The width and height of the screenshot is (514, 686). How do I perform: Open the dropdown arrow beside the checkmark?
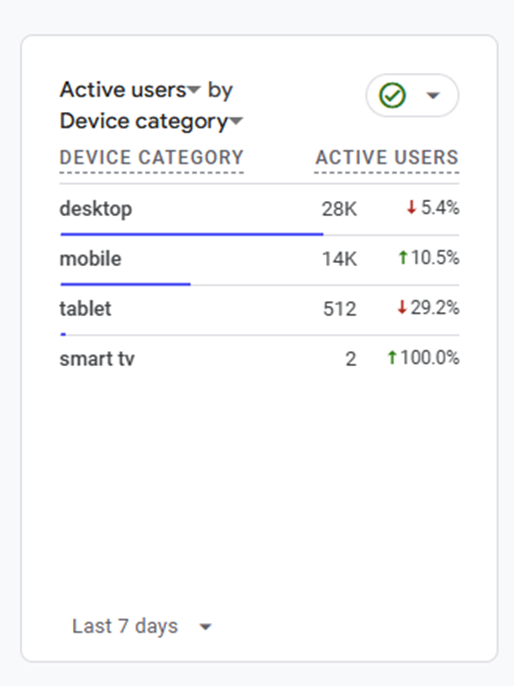(433, 95)
